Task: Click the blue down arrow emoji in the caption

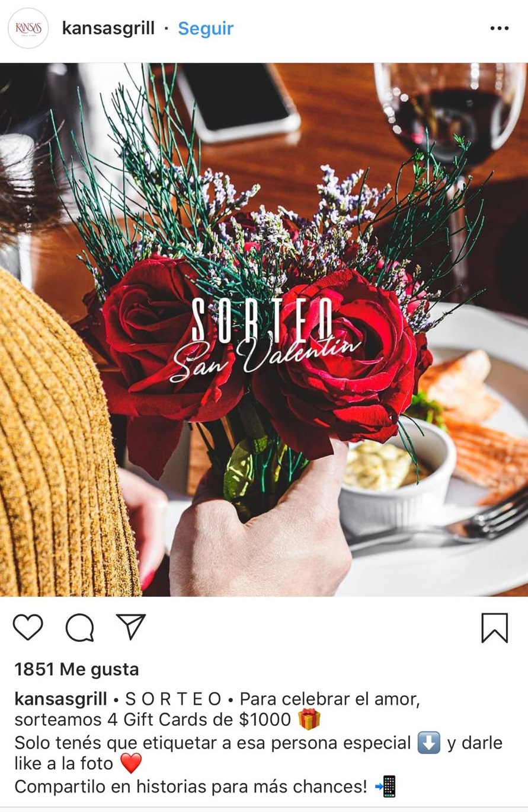Action: pyautogui.click(x=428, y=743)
